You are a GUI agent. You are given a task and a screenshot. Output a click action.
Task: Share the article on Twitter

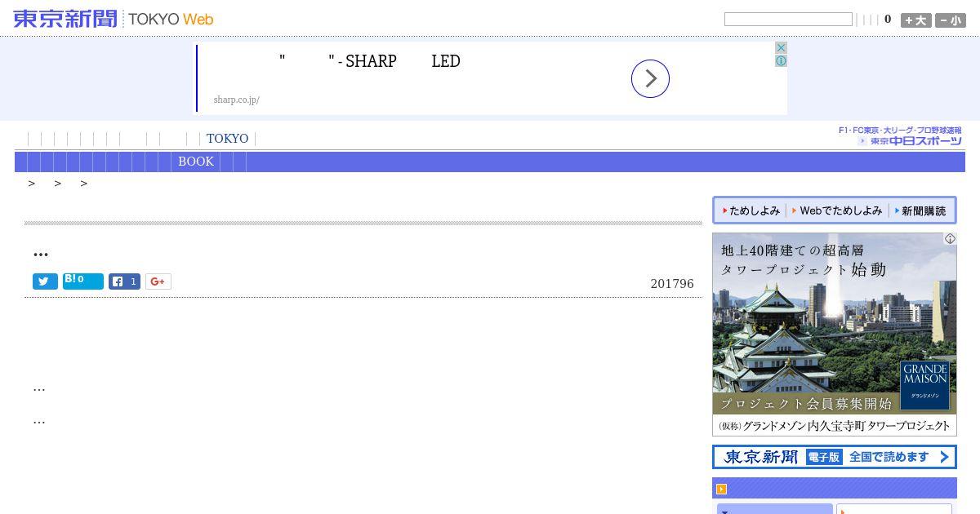(x=45, y=281)
